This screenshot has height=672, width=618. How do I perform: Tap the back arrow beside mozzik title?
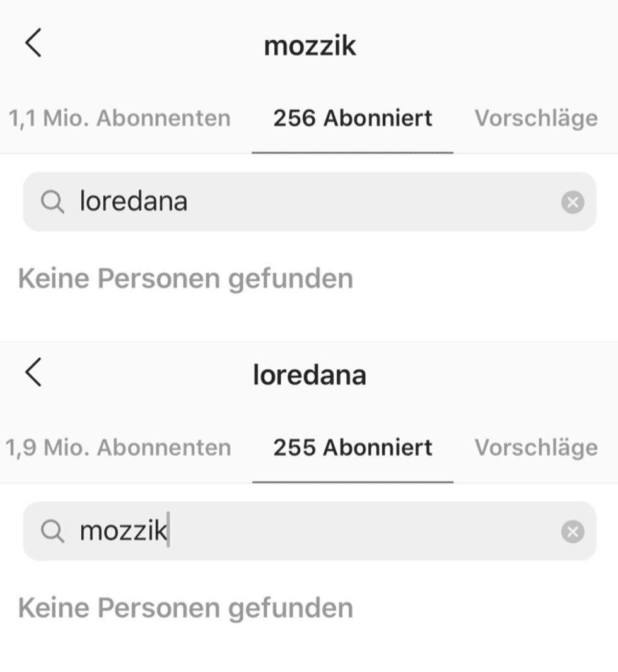click(x=33, y=44)
